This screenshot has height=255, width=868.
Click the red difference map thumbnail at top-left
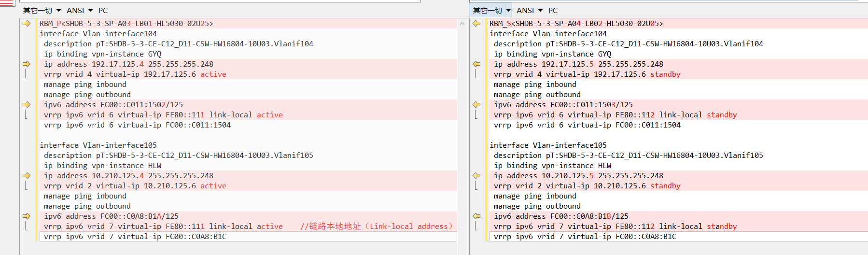[6, 3]
